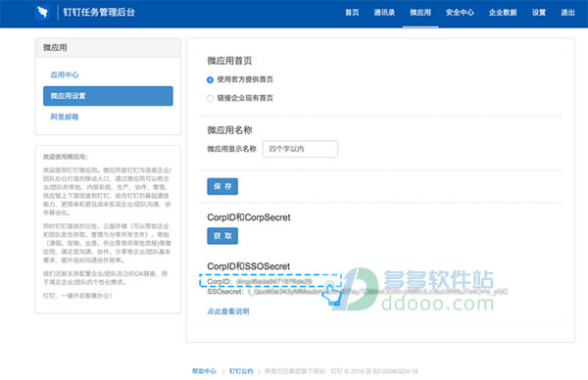
Task: Open the 通讯录 navigation tab
Action: pyautogui.click(x=384, y=13)
